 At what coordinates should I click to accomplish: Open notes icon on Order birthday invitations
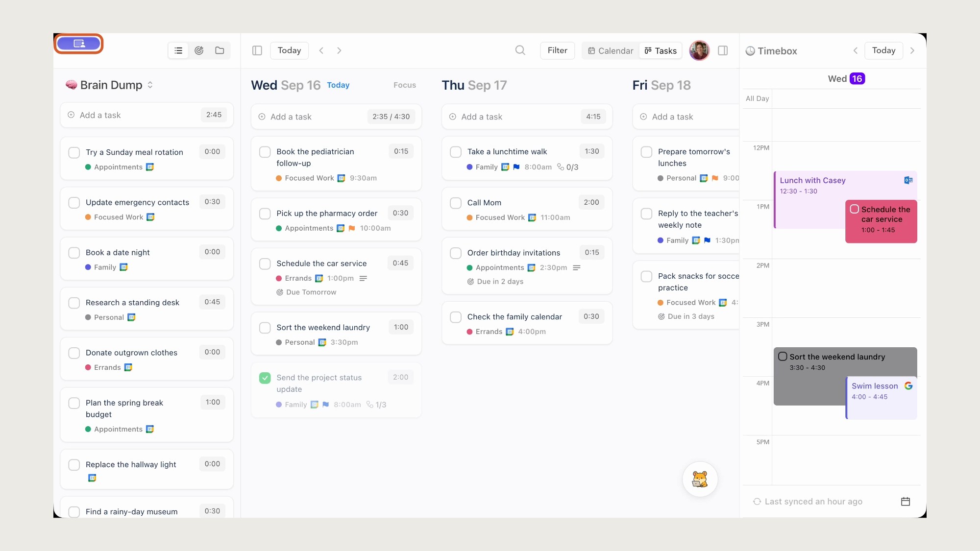(577, 267)
